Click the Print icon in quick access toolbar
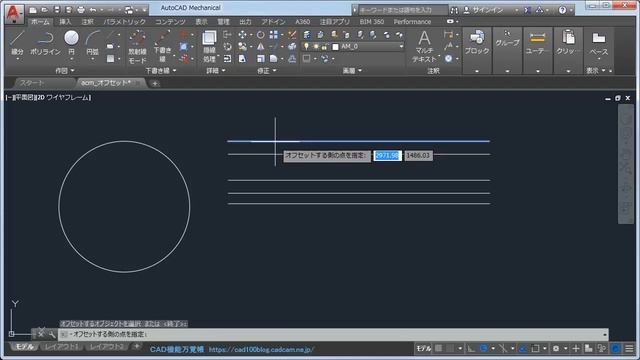640x360 pixels. [81, 10]
